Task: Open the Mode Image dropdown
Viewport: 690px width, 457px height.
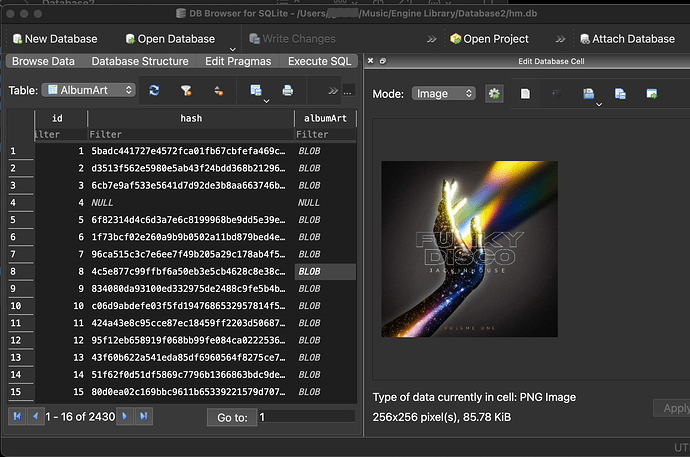Action: pos(444,93)
